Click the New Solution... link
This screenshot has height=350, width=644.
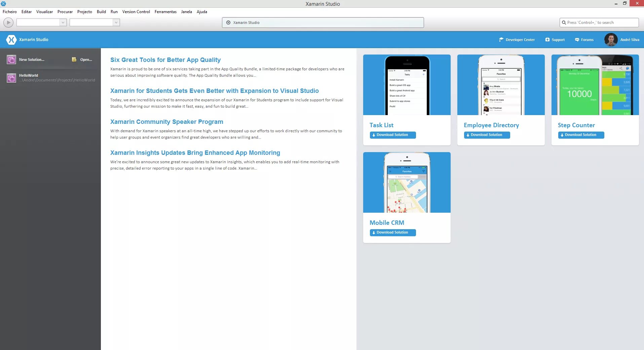(x=32, y=60)
